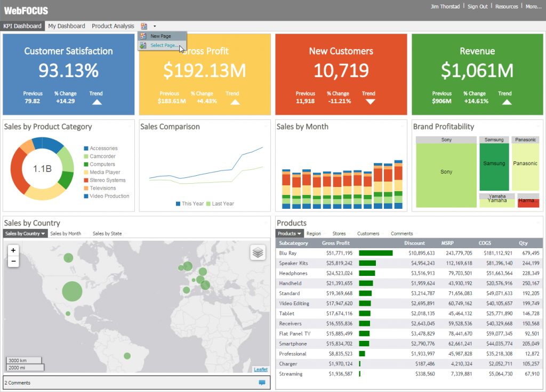546x392 pixels.
Task: Click the Sign Out link
Action: coord(477,6)
